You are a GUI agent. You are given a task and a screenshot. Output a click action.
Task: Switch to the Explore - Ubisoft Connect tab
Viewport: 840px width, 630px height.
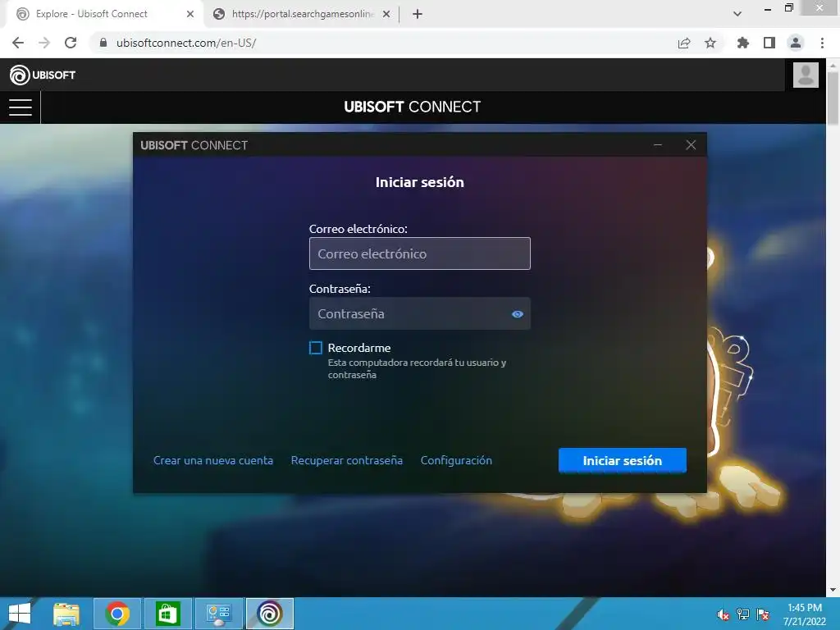pyautogui.click(x=102, y=14)
